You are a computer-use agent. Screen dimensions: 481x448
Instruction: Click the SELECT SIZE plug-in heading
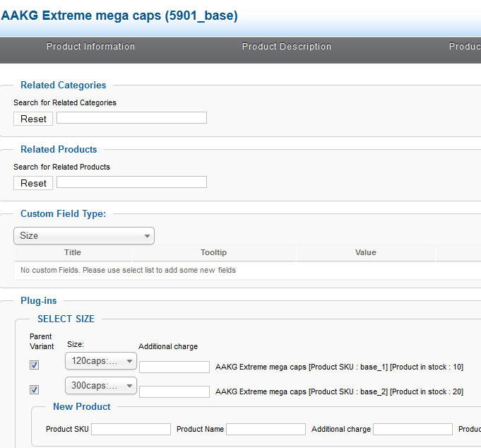point(66,319)
